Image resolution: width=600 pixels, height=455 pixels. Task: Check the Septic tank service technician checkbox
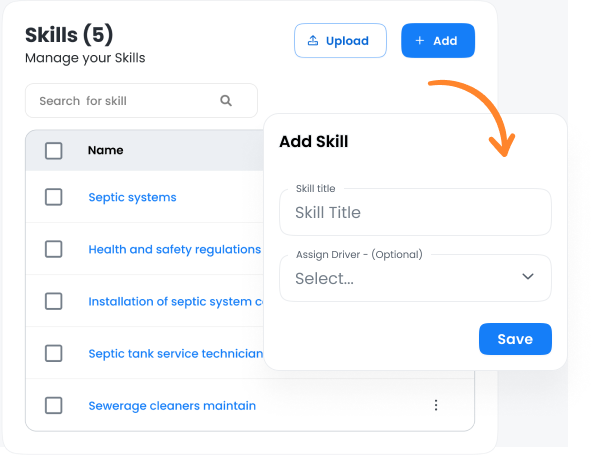54,353
